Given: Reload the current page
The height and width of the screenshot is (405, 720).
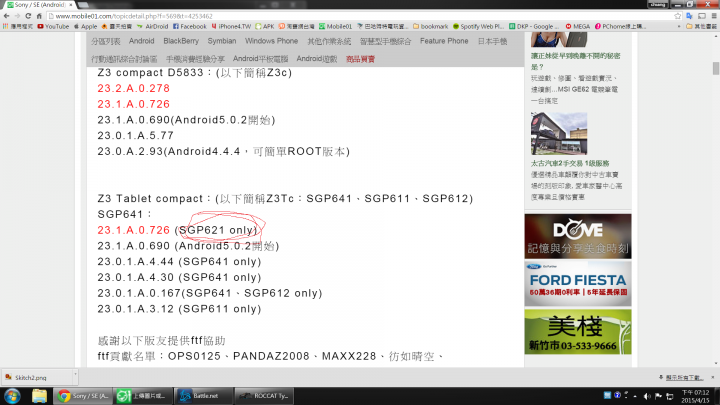Looking at the screenshot, I should 28,16.
